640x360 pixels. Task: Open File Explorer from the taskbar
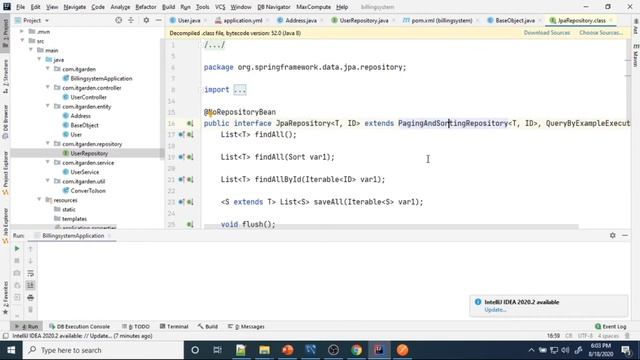(264, 350)
